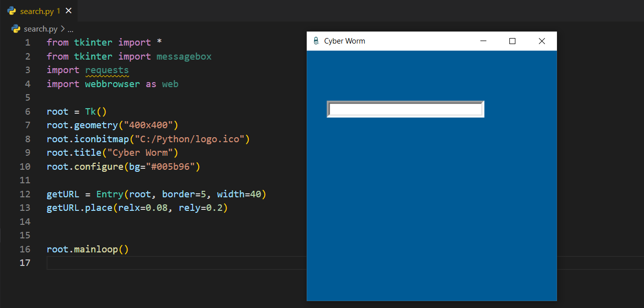Click line number 17 in the gutter
The image size is (644, 308).
pos(25,262)
